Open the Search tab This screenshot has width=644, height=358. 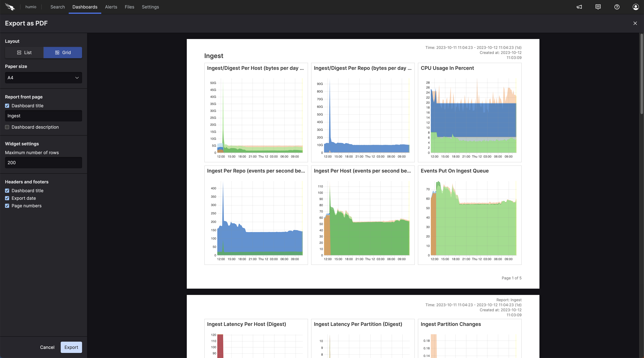click(x=58, y=7)
